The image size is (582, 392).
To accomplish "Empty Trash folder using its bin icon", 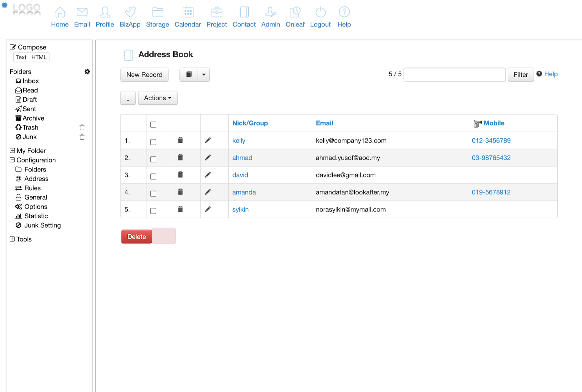I will 82,127.
